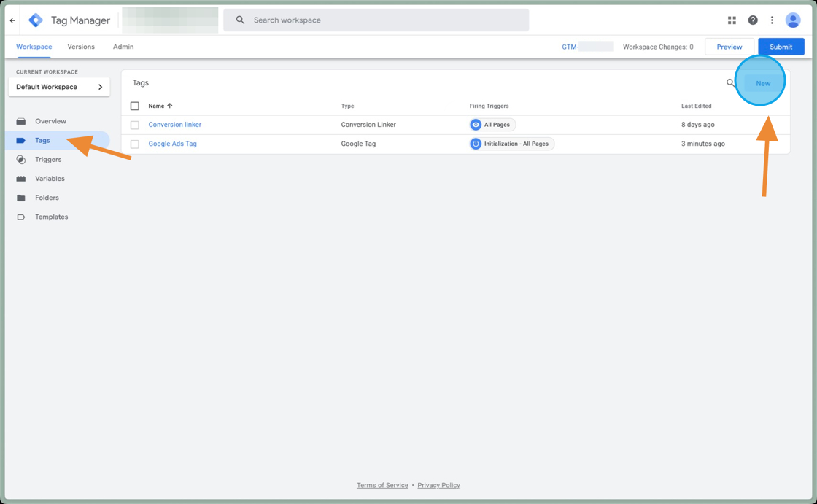Select the Triggers sidebar item

point(50,159)
